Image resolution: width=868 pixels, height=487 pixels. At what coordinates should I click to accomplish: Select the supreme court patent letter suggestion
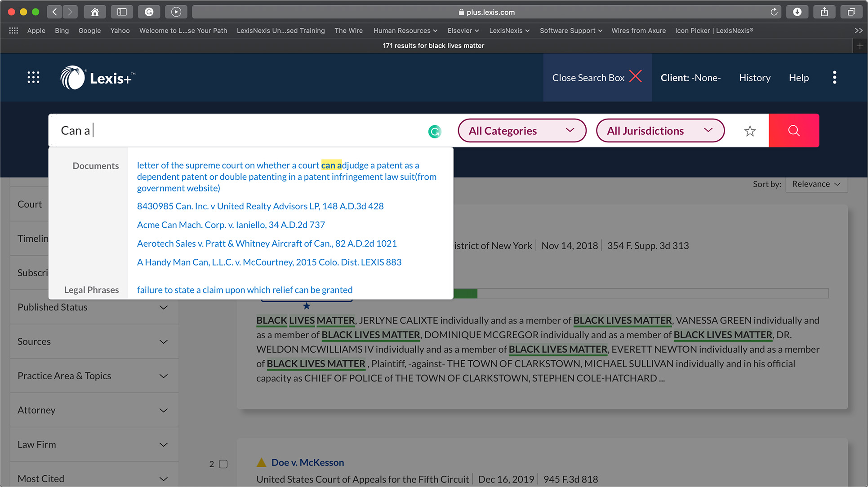point(287,177)
